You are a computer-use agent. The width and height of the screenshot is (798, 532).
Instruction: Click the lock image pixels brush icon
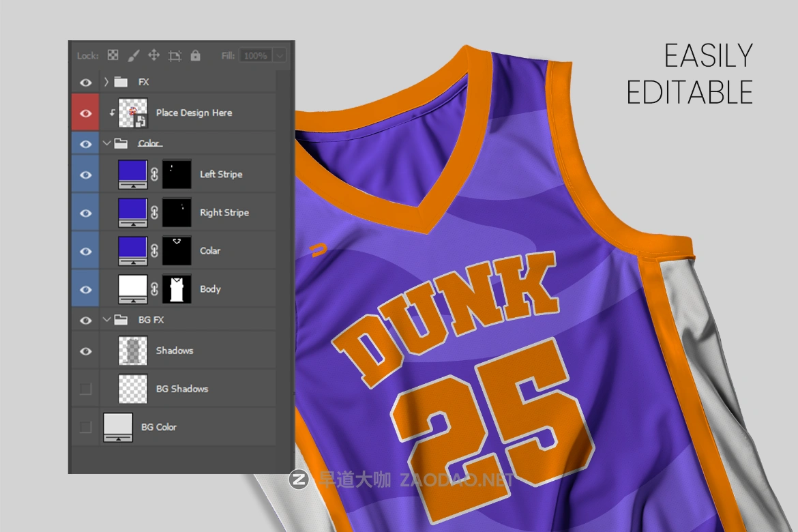tap(134, 55)
